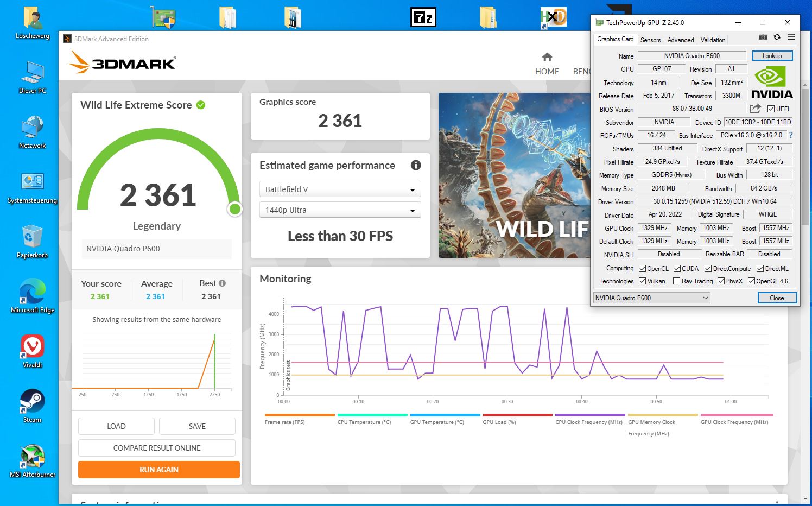Click the Driver Version field in GPU-Z

pos(715,201)
